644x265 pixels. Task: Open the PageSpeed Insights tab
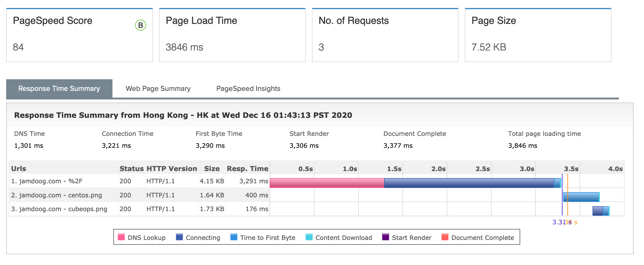[x=248, y=89]
